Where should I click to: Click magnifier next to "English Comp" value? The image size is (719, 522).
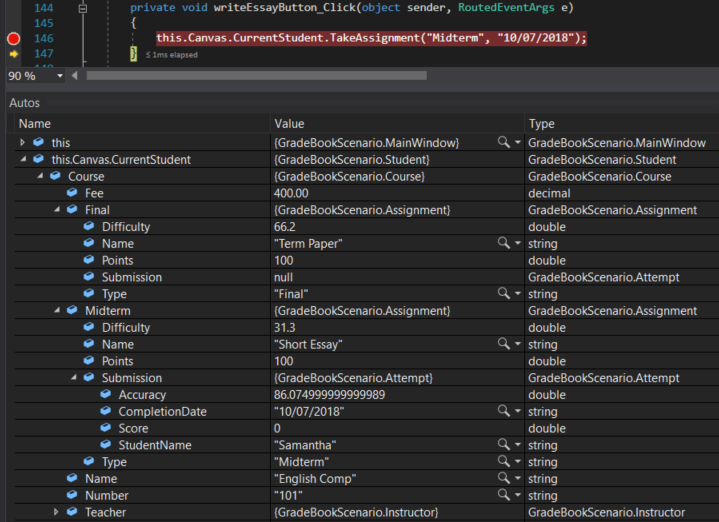coord(503,478)
